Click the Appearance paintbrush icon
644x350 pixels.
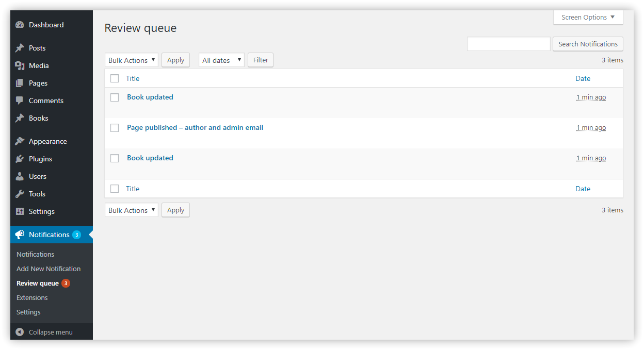20,141
